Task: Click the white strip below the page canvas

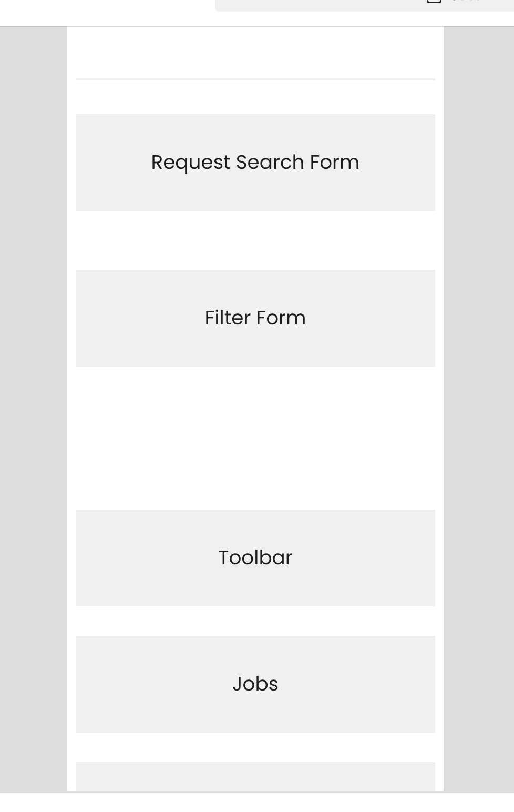Action: [257, 803]
